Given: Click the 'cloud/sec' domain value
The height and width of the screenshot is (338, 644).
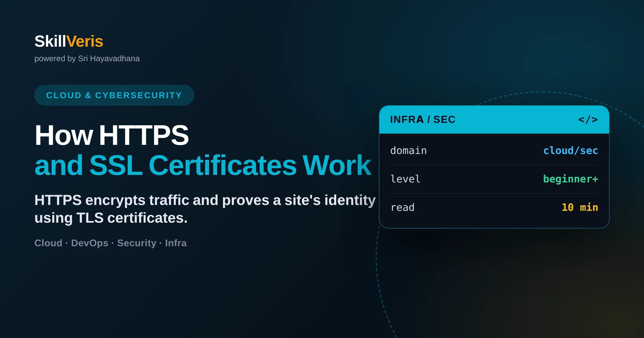Looking at the screenshot, I should coord(570,150).
